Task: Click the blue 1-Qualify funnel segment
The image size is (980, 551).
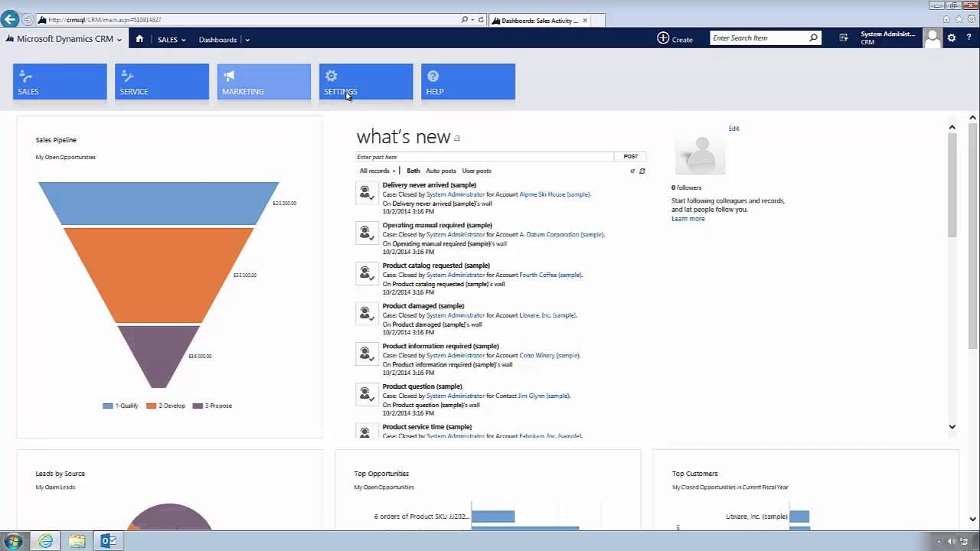Action: pyautogui.click(x=158, y=204)
